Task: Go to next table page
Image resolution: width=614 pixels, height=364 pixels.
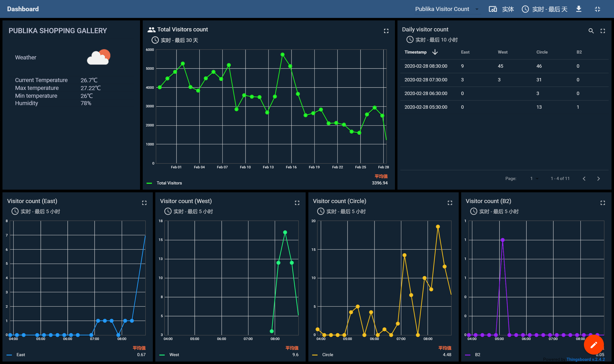Action: point(598,179)
